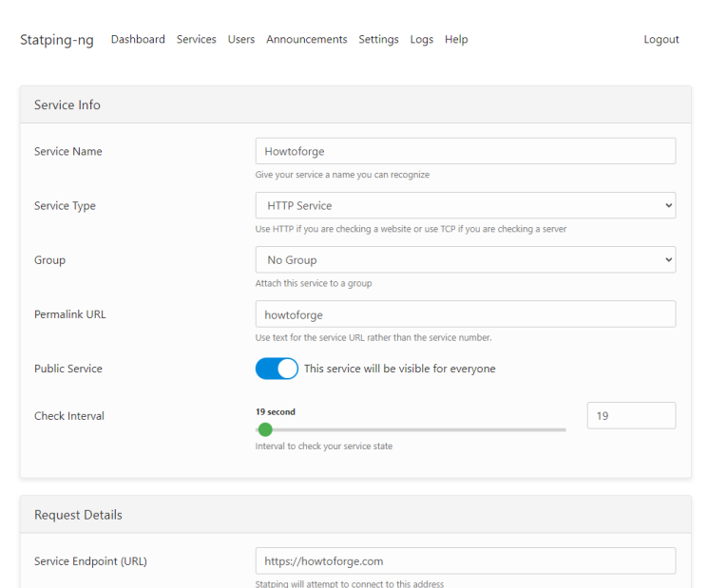
Task: Open the Settings page
Action: click(x=378, y=40)
